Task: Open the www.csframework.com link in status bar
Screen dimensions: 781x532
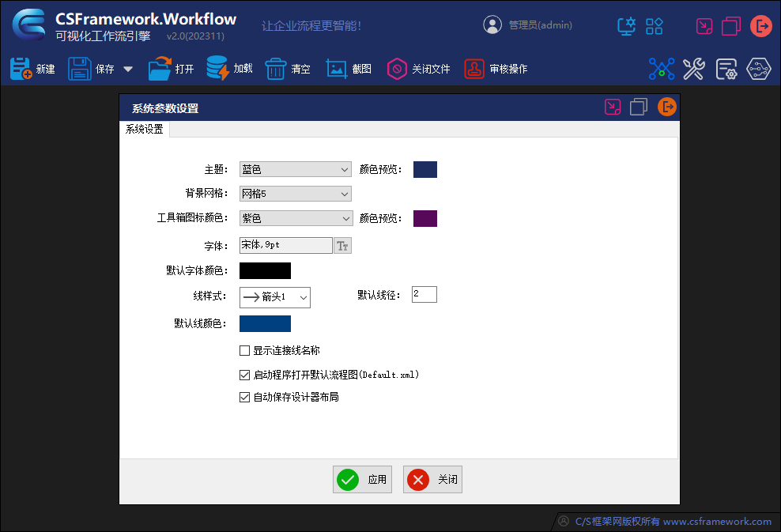Action: pyautogui.click(x=717, y=521)
